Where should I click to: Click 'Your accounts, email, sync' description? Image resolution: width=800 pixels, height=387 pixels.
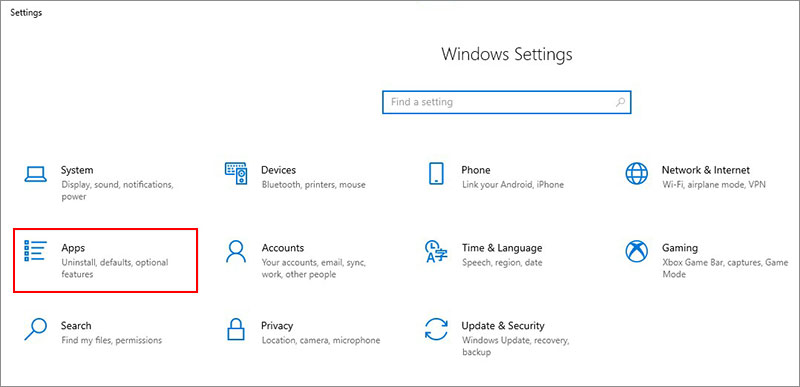point(313,268)
